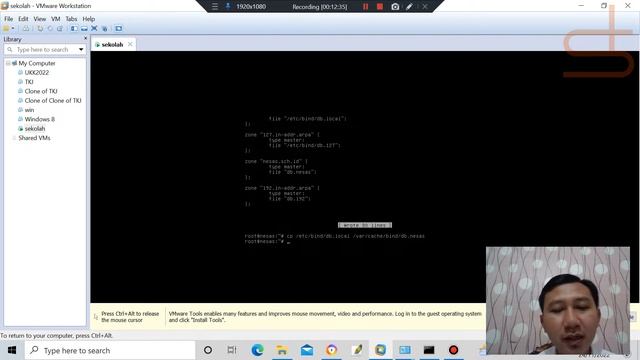Open the snapshot manager toolbar icon
Screen dimensions: 640x360
pyautogui.click(x=60, y=29)
